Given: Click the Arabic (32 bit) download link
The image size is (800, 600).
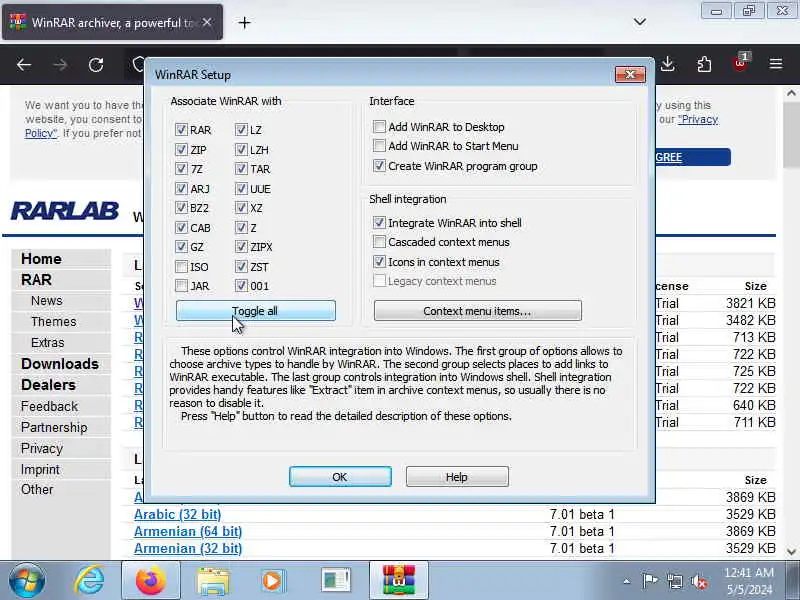Looking at the screenshot, I should (178, 514).
